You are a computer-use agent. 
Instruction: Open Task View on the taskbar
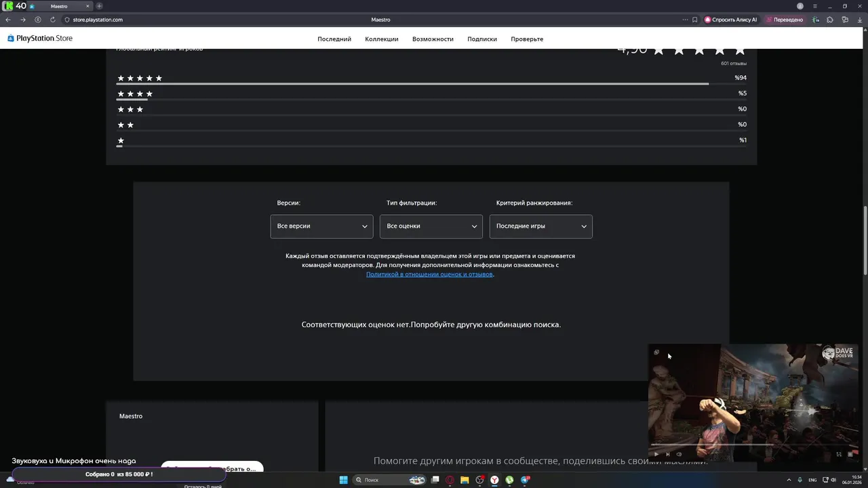tap(435, 480)
